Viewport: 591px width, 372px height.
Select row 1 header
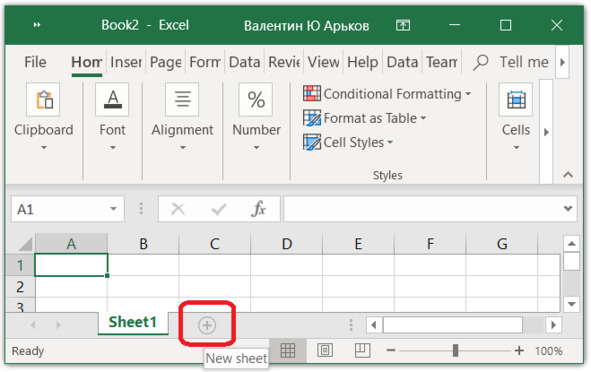(20, 265)
